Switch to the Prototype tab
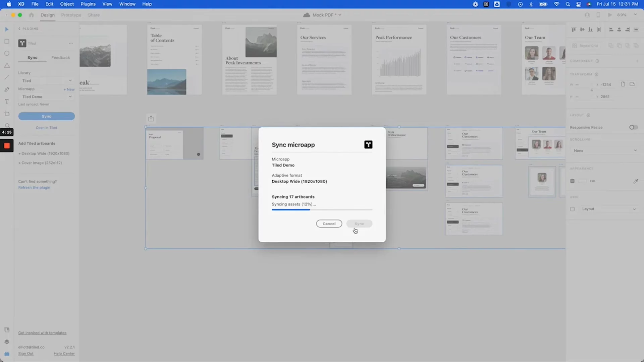 (71, 15)
